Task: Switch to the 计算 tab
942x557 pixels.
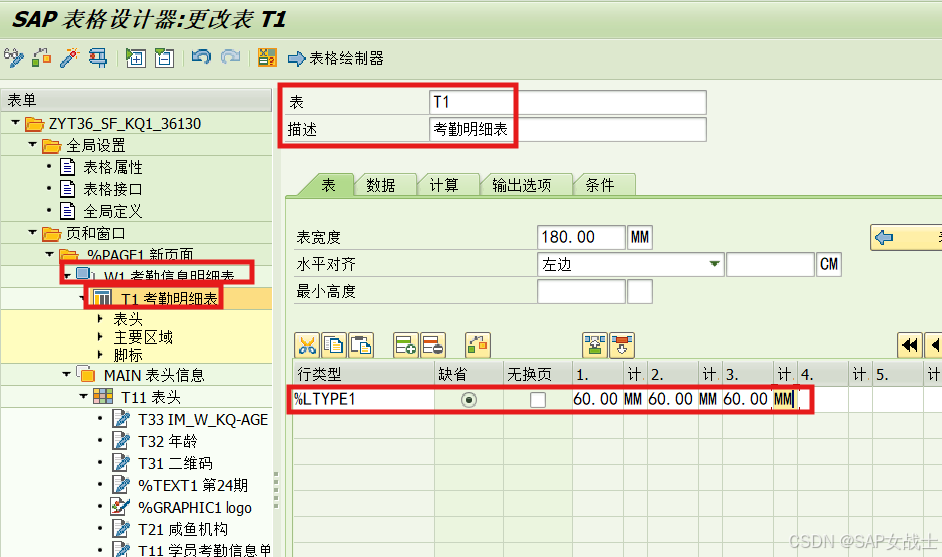Action: coord(444,185)
